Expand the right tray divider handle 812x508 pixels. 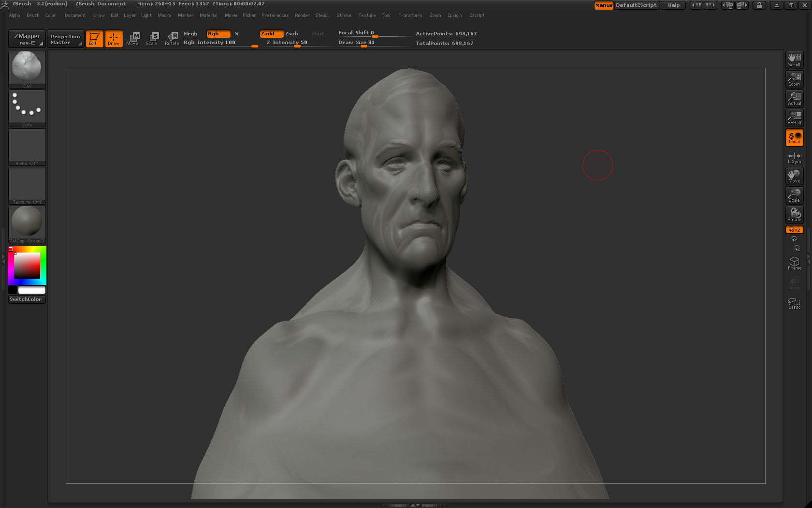click(x=809, y=260)
